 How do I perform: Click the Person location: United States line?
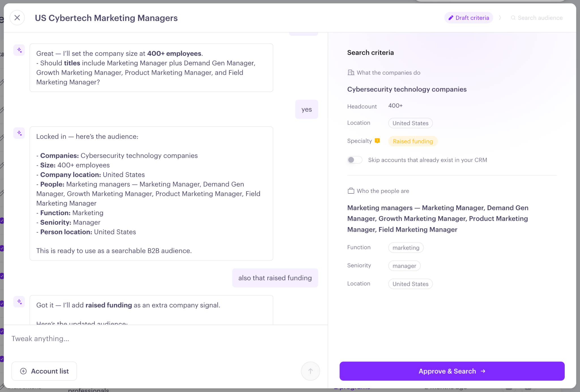click(x=86, y=232)
